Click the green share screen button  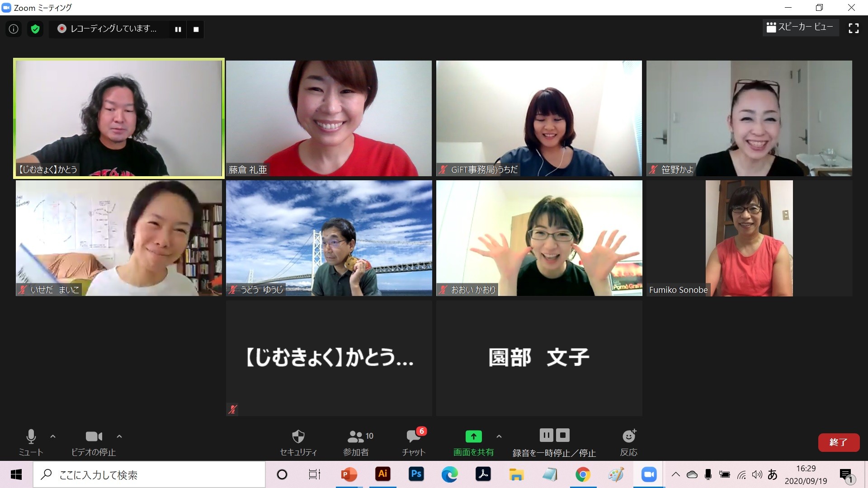pos(473,436)
